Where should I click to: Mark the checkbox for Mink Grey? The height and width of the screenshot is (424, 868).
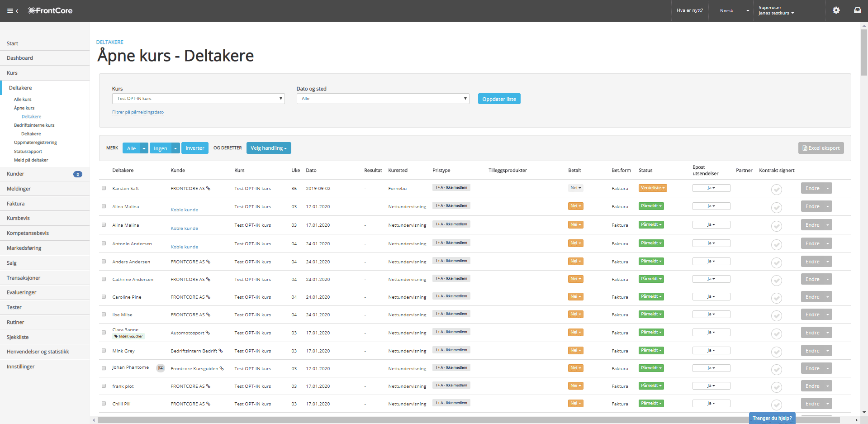pyautogui.click(x=104, y=351)
